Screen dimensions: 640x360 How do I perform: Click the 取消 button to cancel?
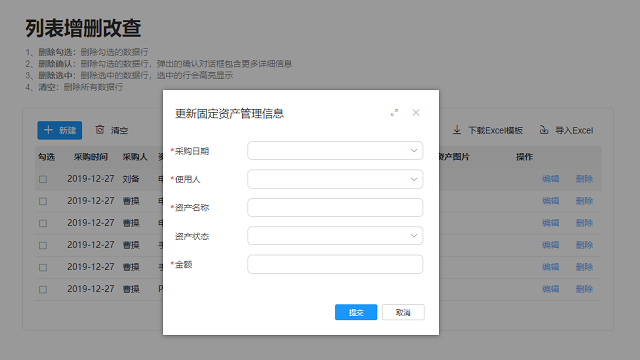403,312
